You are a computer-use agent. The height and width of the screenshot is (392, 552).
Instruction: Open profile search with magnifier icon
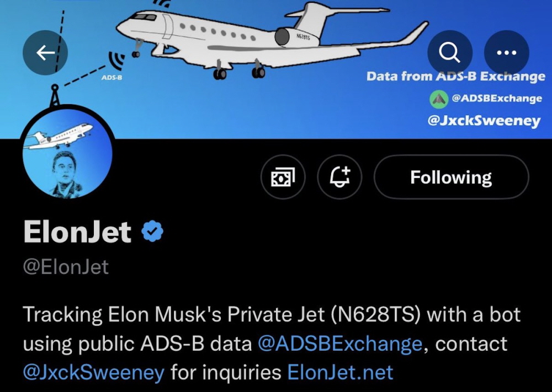click(x=449, y=52)
